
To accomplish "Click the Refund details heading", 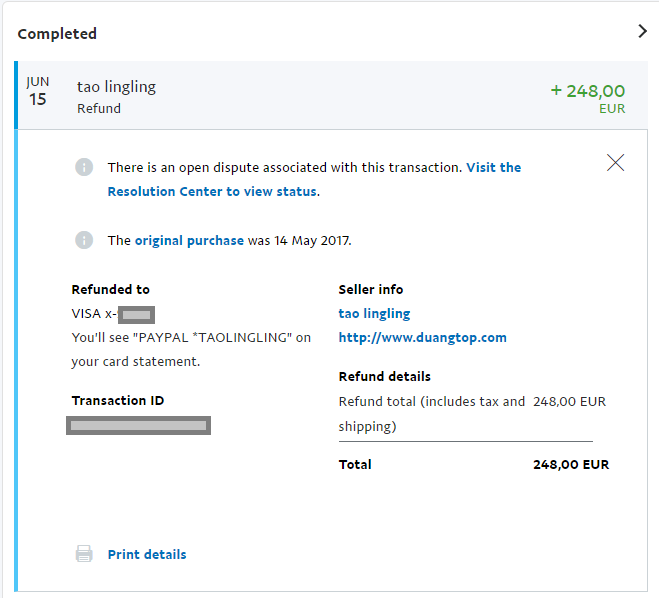I will click(x=384, y=377).
